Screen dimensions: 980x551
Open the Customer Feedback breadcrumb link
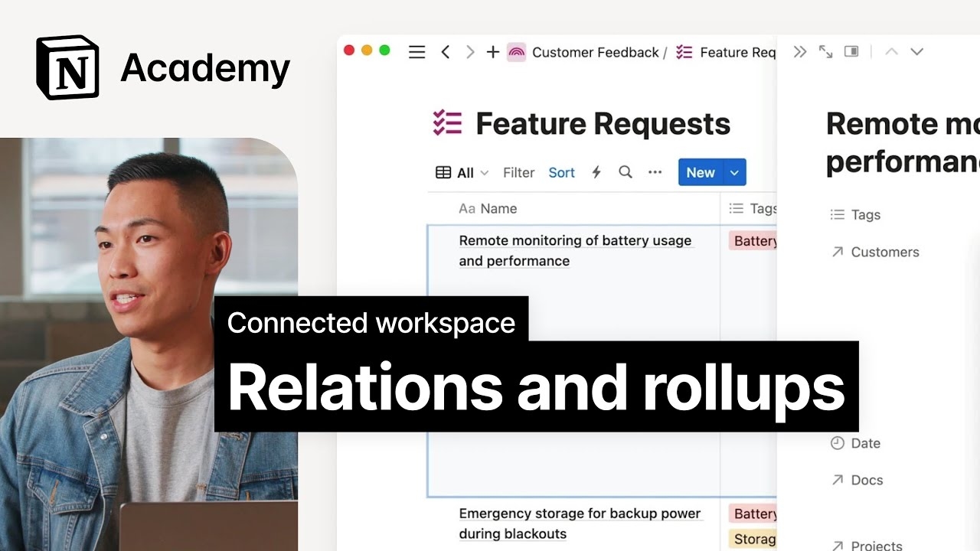pyautogui.click(x=595, y=52)
